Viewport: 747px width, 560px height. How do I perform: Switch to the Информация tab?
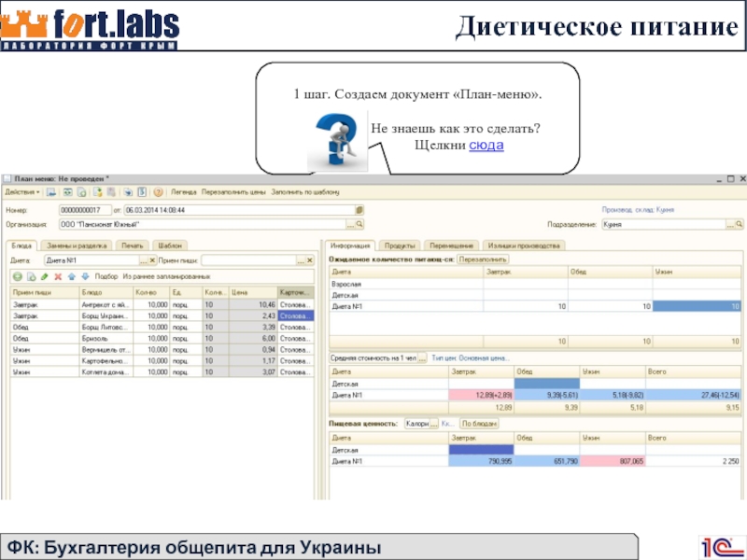[350, 245]
